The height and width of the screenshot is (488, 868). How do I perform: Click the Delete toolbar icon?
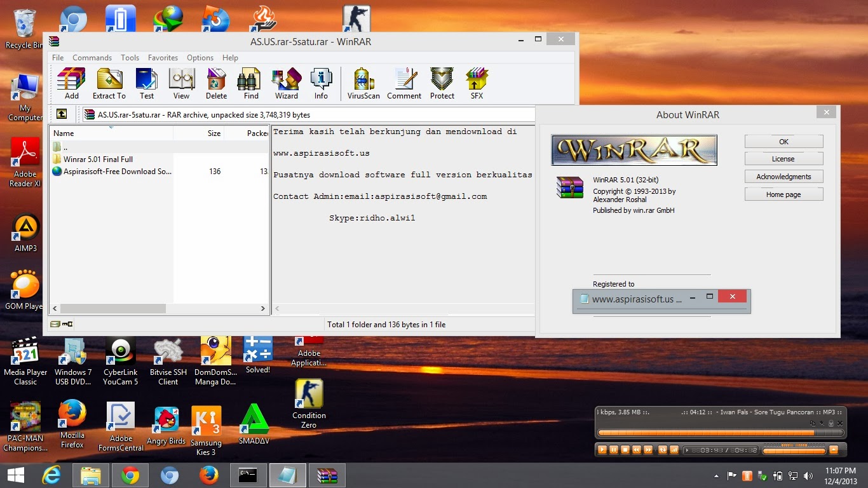coord(216,84)
